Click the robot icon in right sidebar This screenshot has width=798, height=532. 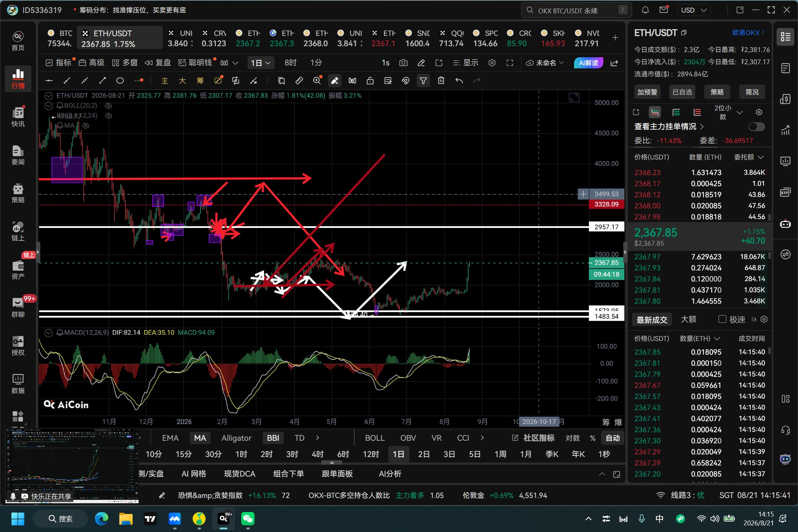tap(785, 224)
